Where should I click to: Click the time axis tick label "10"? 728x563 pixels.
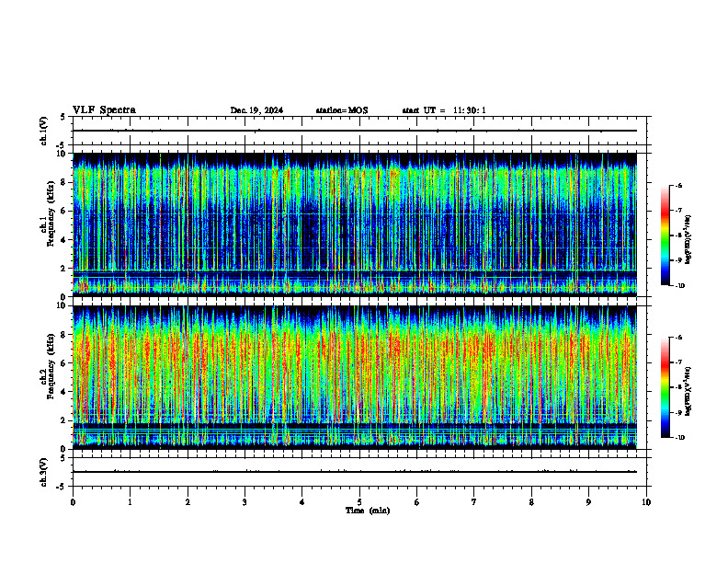(x=646, y=502)
